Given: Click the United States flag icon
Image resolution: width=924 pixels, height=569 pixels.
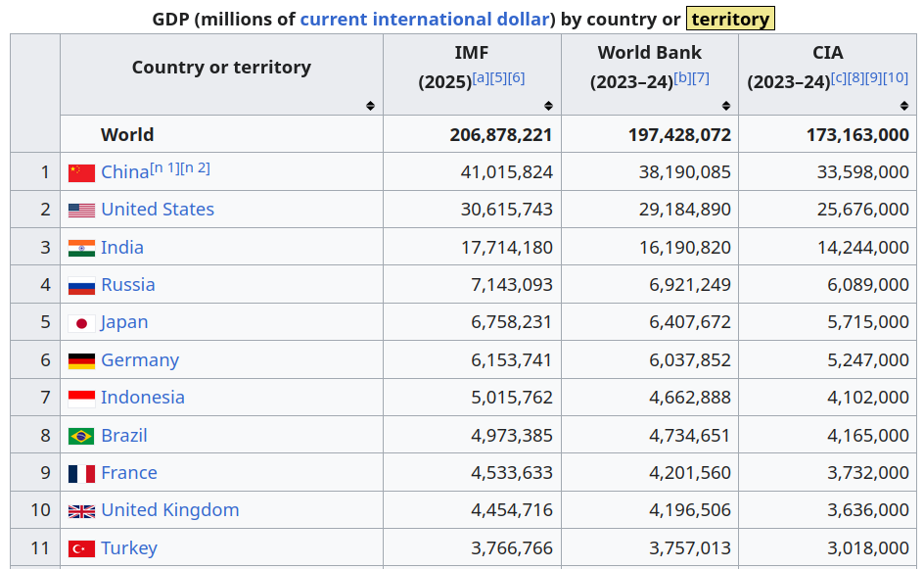Looking at the screenshot, I should coord(81,211).
